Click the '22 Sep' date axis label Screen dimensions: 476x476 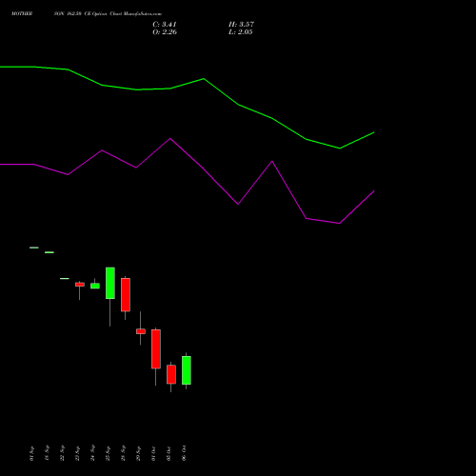[x=62, y=453]
